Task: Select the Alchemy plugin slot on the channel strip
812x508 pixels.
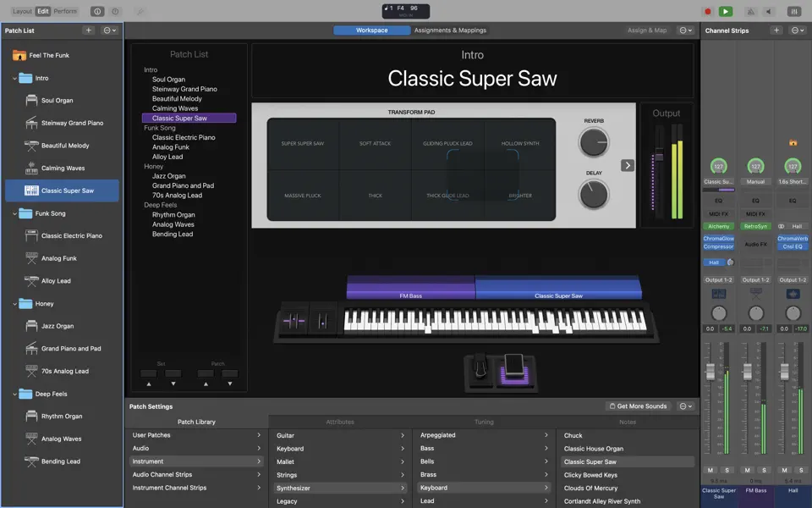Action: [718, 226]
